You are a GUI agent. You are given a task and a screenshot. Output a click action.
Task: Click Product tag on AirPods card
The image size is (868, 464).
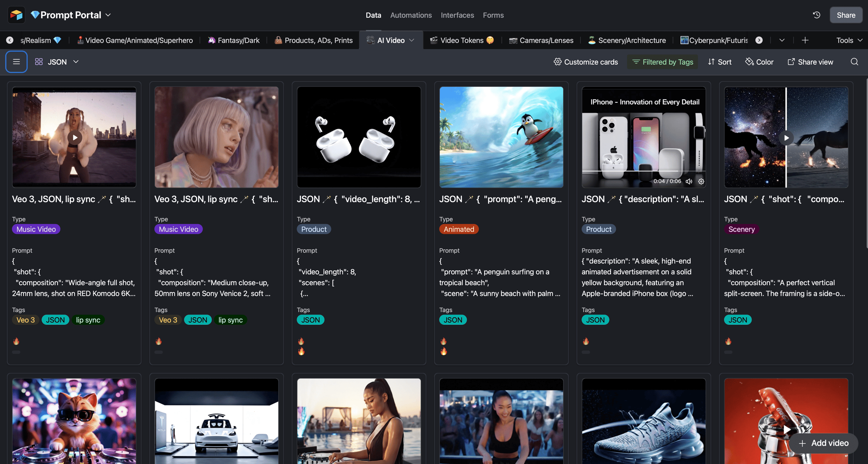314,229
